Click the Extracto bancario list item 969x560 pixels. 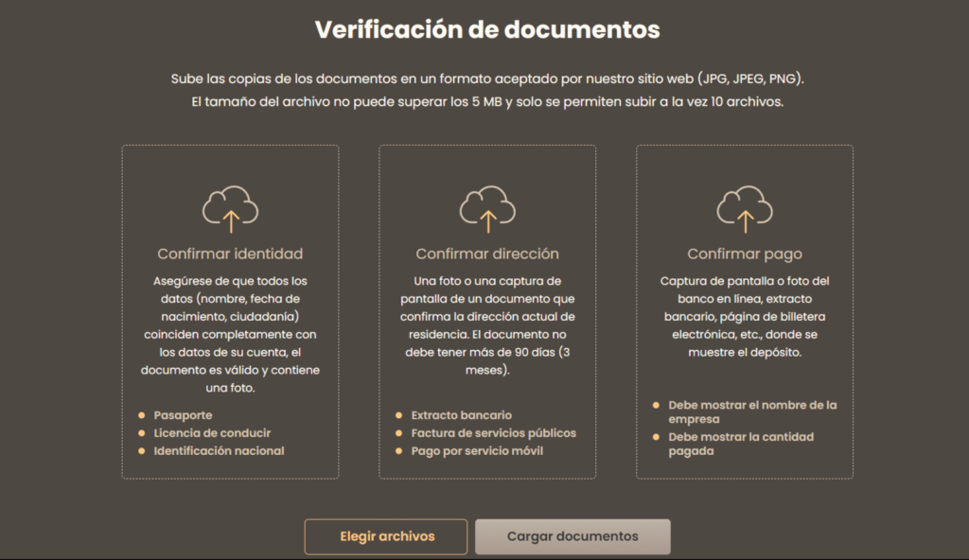[461, 415]
